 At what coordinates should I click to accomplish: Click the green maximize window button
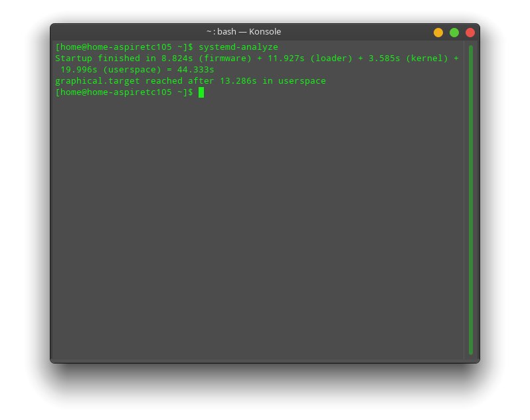click(454, 33)
